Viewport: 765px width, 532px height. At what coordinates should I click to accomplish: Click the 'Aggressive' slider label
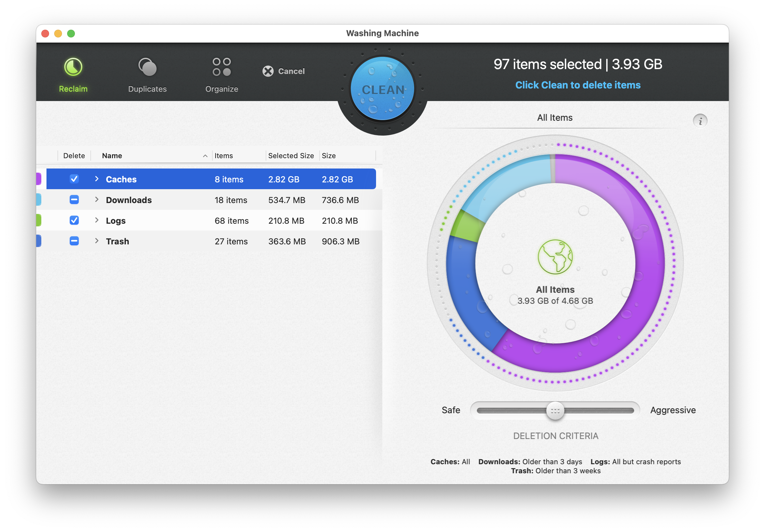pyautogui.click(x=673, y=410)
